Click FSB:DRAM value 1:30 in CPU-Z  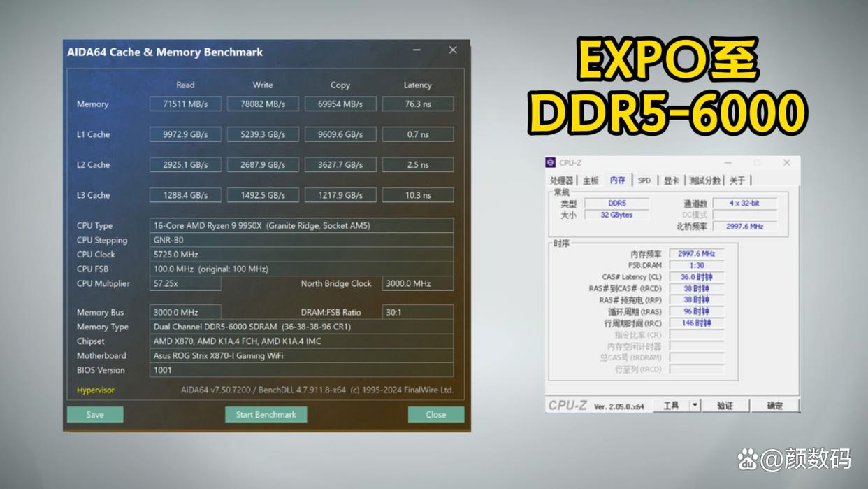point(697,265)
